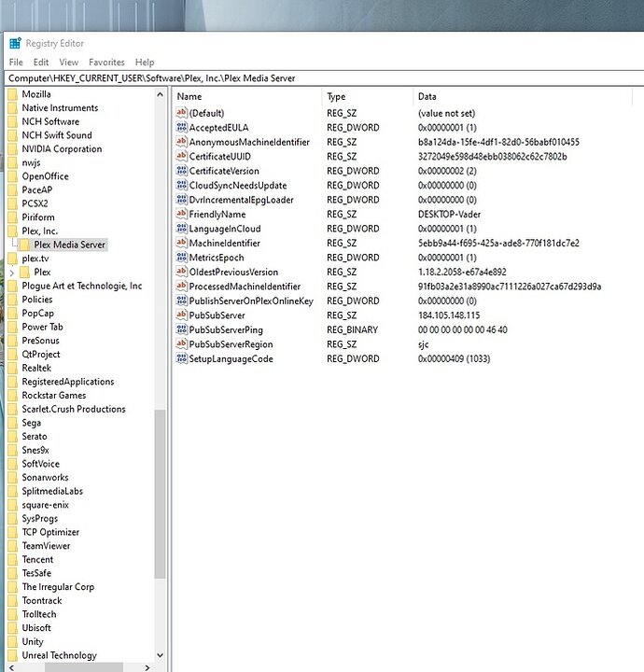The width and height of the screenshot is (644, 672).
Task: Select the PubSubServerRegion value name
Action: click(231, 344)
